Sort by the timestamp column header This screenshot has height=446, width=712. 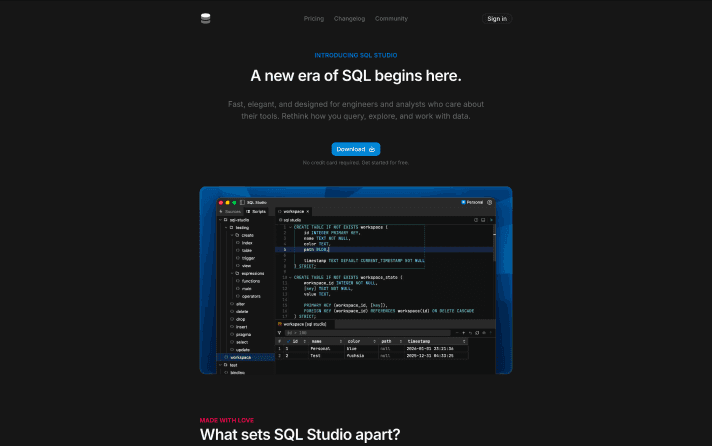click(436, 341)
